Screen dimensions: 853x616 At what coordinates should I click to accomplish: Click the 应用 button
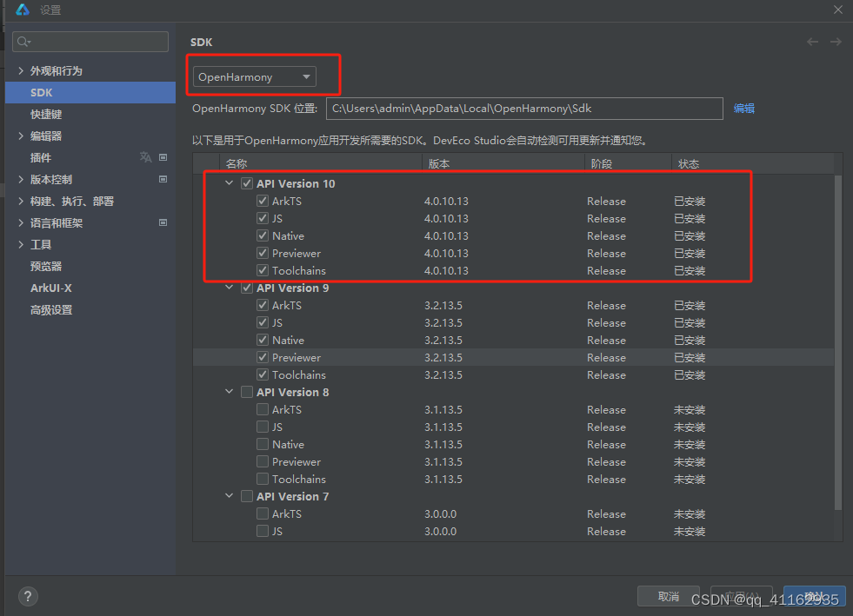742,596
